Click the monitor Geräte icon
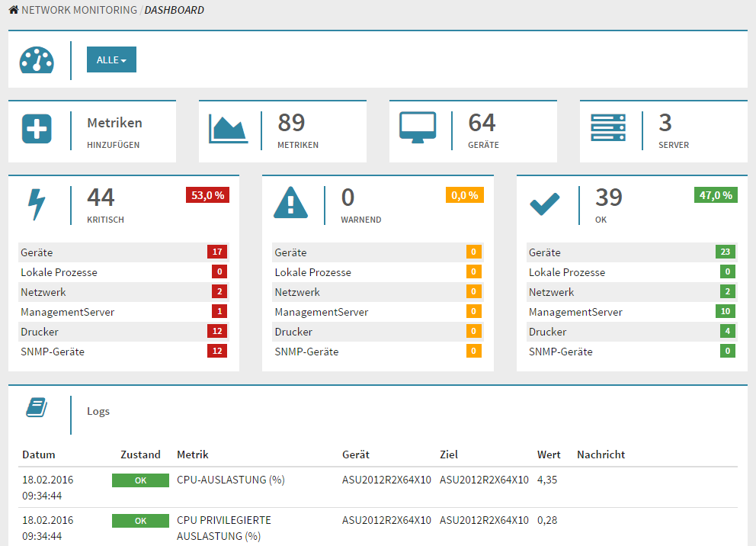 418,128
